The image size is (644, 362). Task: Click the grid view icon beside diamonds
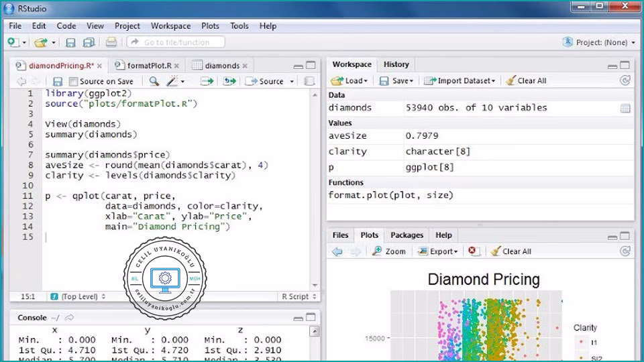tap(625, 109)
